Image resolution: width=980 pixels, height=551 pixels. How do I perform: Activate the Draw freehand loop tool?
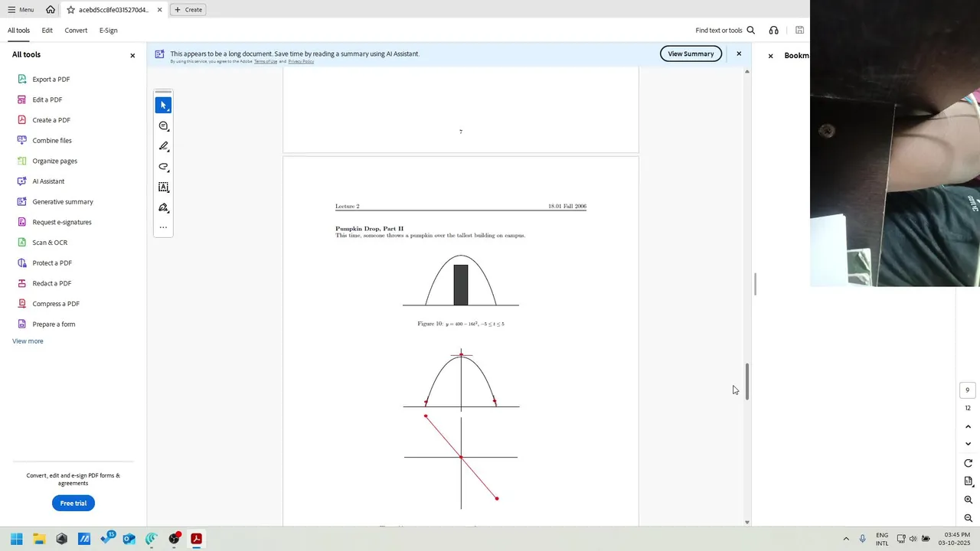(163, 167)
